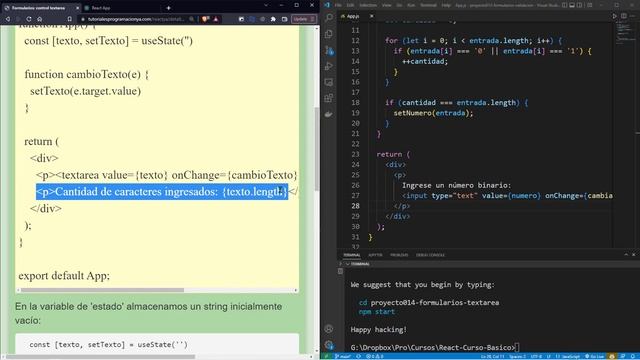Go back in the browser
The height and width of the screenshot is (360, 640).
(7, 19)
